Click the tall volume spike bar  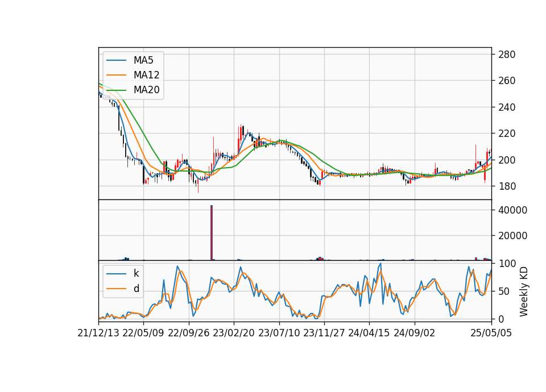pyautogui.click(x=212, y=233)
